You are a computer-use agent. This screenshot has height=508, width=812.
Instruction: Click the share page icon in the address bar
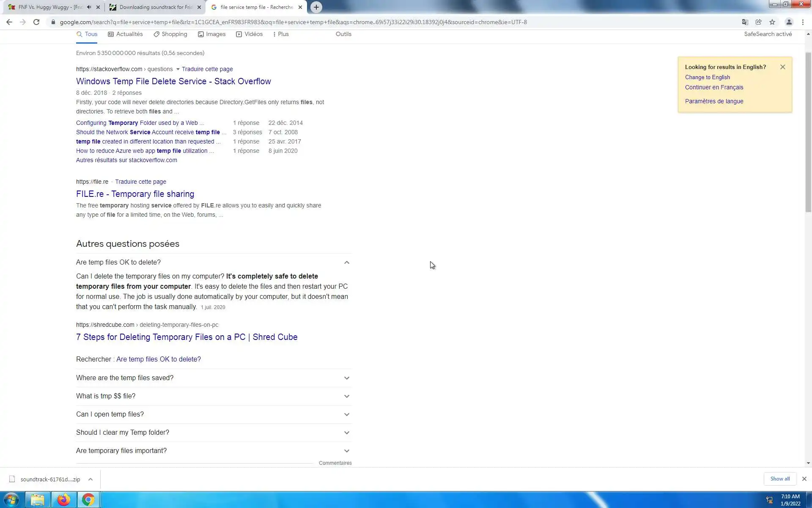pyautogui.click(x=759, y=22)
